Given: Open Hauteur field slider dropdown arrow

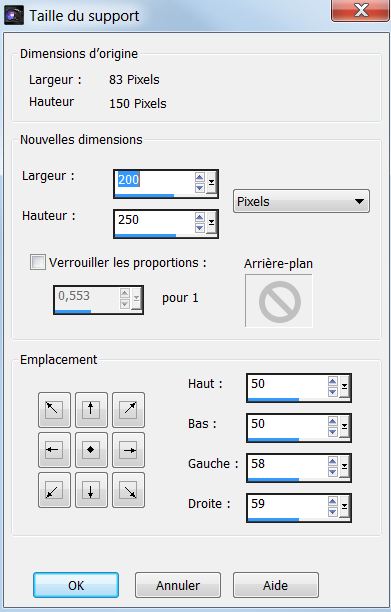Looking at the screenshot, I should (211, 223).
